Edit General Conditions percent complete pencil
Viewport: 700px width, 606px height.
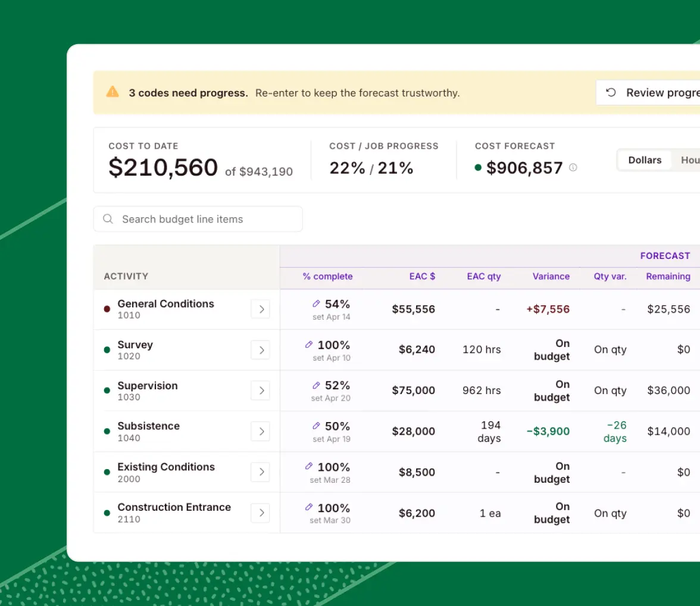point(316,304)
